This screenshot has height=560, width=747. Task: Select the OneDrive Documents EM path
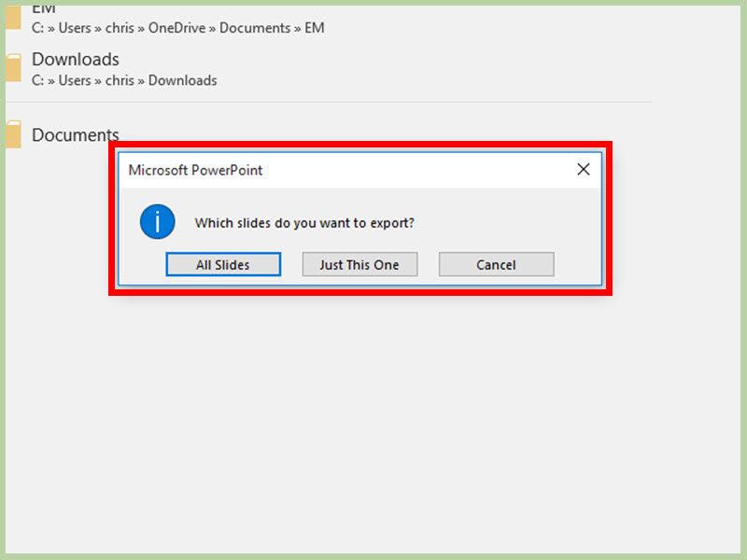[x=177, y=28]
